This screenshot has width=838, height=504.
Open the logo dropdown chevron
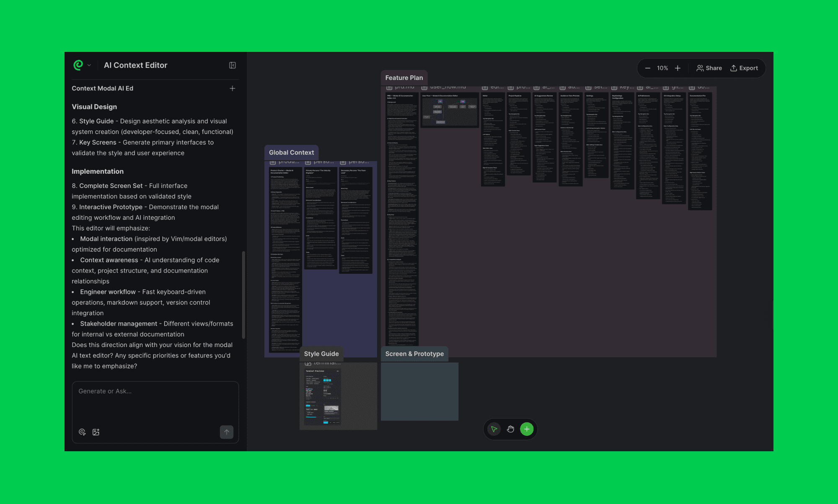point(89,65)
